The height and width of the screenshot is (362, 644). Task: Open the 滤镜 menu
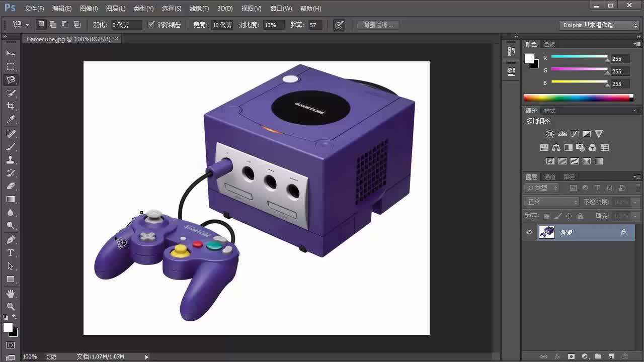(199, 8)
